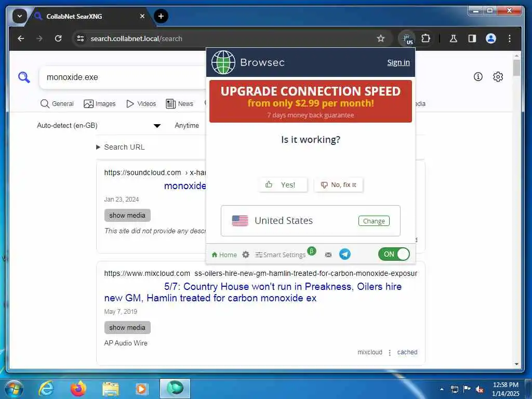Open Browsec Telegram icon
Image resolution: width=532 pixels, height=399 pixels.
pos(345,254)
